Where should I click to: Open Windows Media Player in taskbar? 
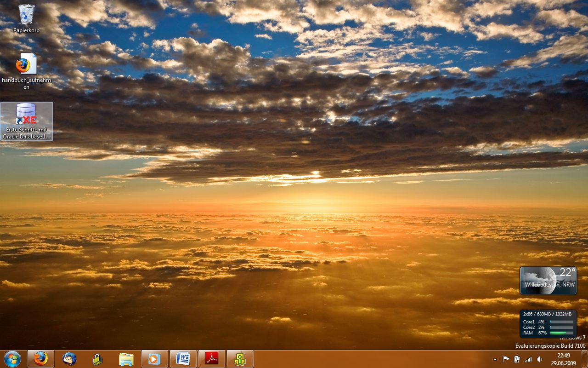coord(155,359)
